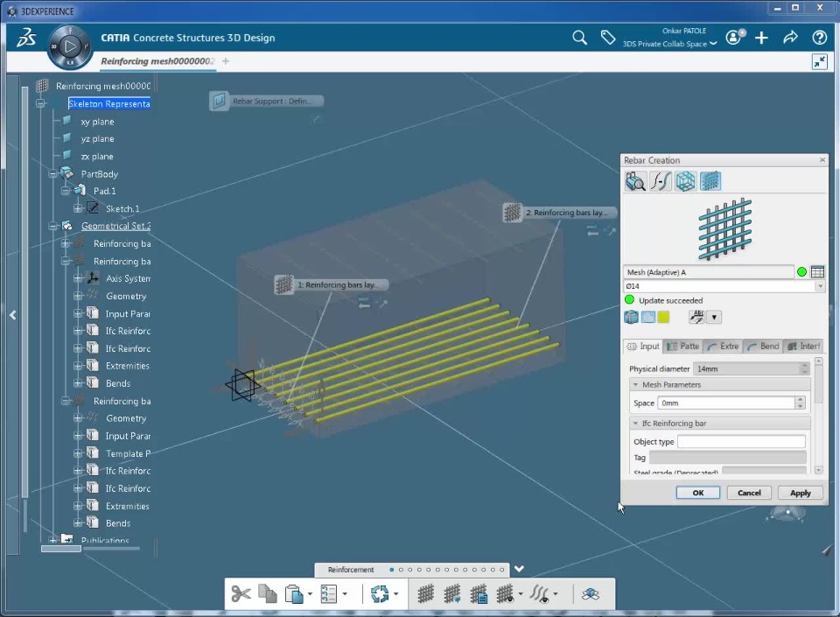Switch to the Input tab
The width and height of the screenshot is (840, 617).
[643, 346]
